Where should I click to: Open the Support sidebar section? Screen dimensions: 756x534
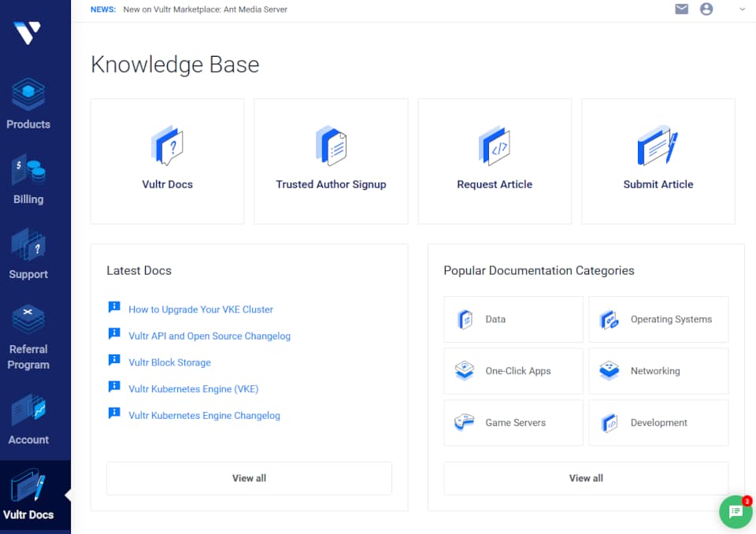28,254
